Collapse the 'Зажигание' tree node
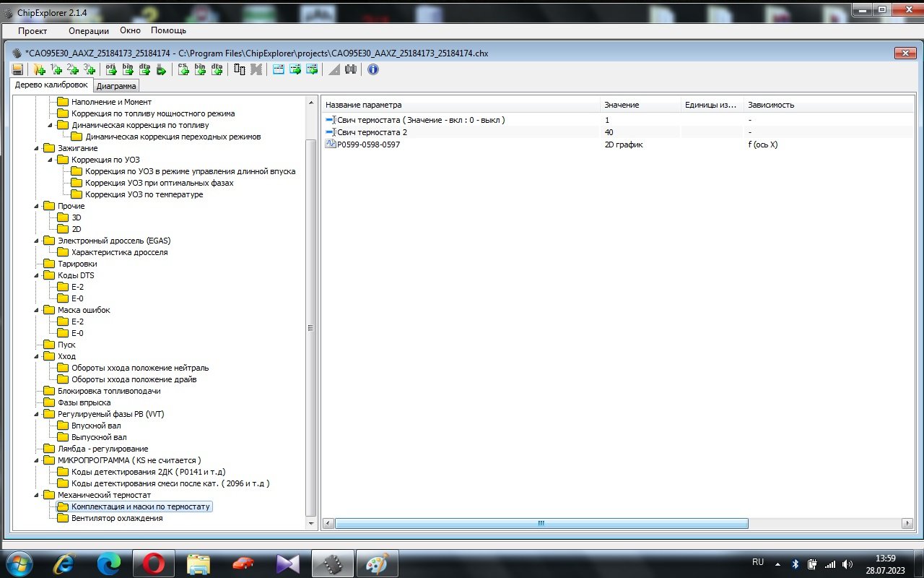The width and height of the screenshot is (924, 578). (37, 148)
